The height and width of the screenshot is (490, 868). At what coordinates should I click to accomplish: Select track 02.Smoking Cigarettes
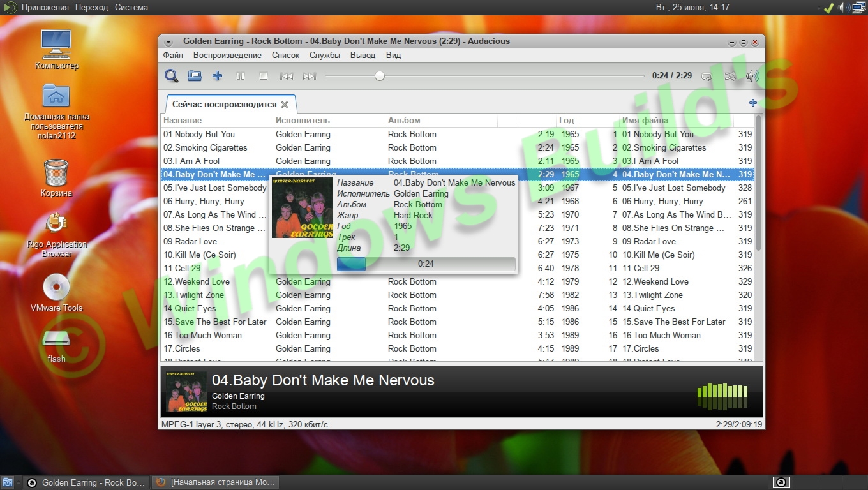click(458, 147)
